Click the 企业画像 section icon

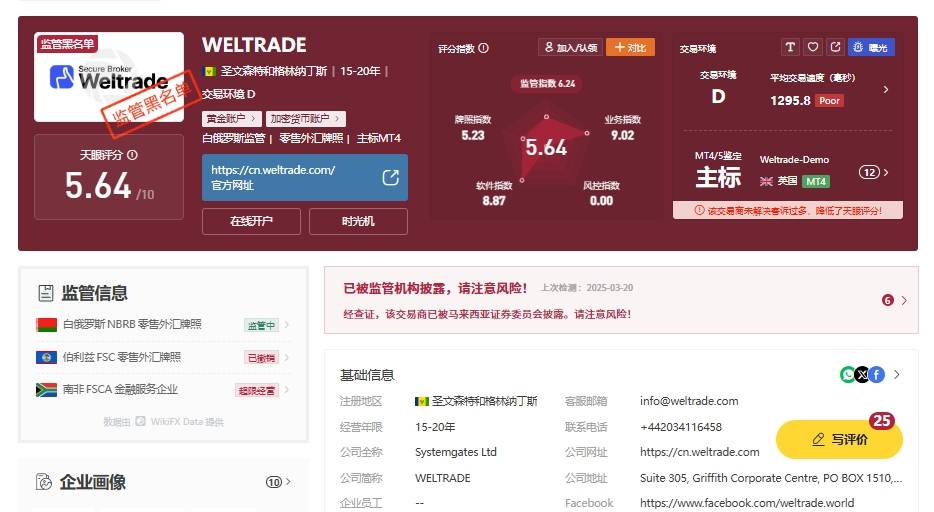tap(44, 482)
